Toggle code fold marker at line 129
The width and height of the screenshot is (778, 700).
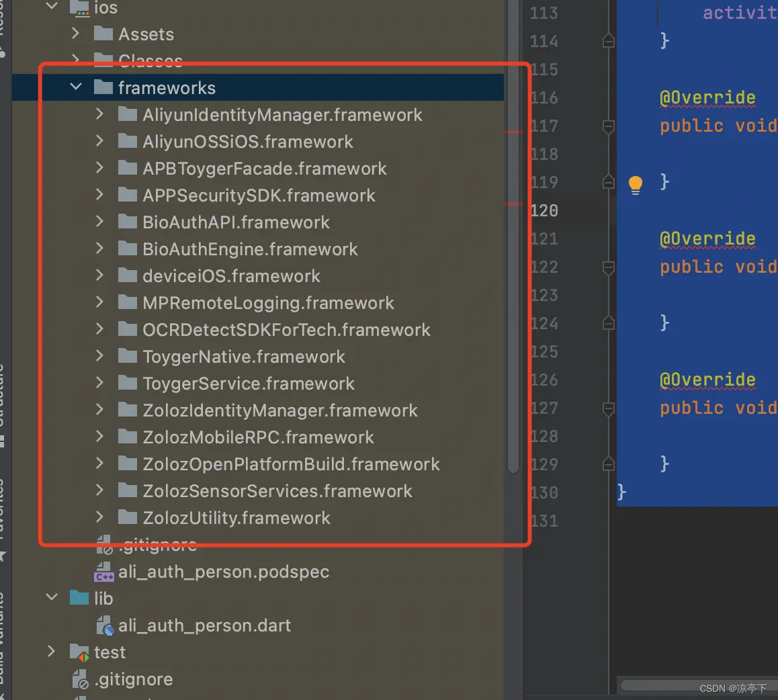pos(608,464)
